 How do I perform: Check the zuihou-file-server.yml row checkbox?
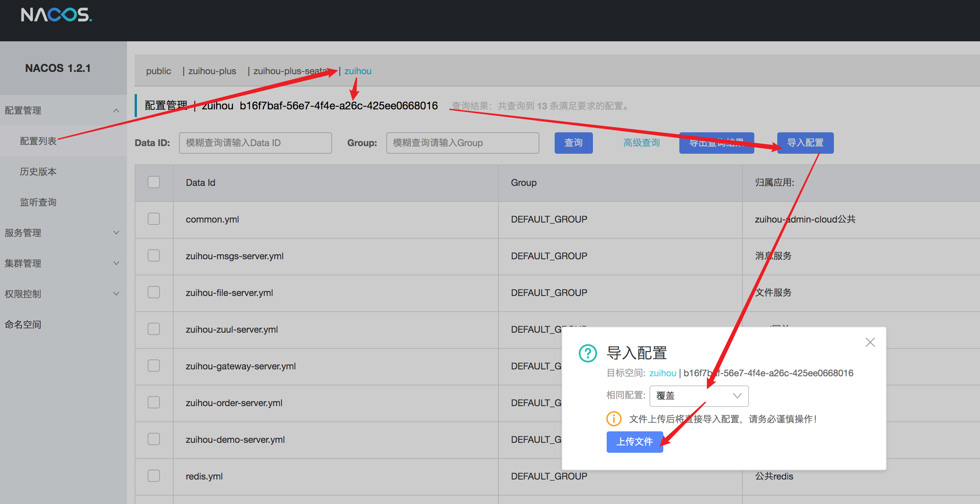click(154, 292)
